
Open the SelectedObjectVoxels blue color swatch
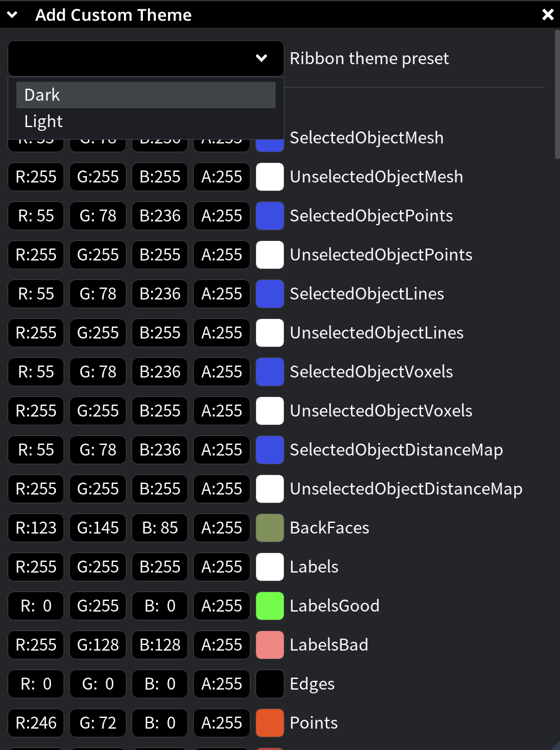pos(270,372)
